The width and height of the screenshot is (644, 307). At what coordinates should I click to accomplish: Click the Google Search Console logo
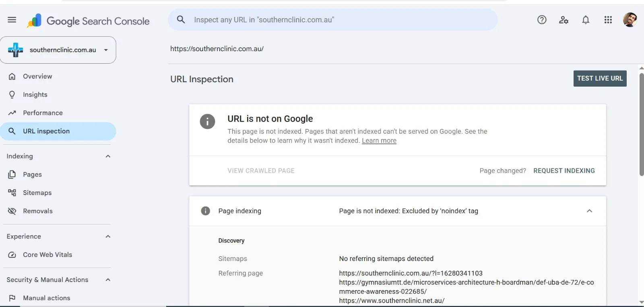pyautogui.click(x=88, y=21)
